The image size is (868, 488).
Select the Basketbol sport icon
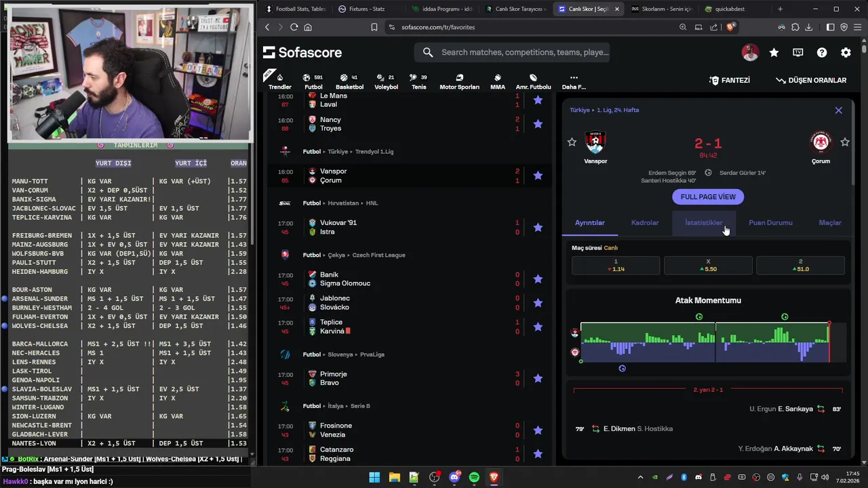coord(349,81)
